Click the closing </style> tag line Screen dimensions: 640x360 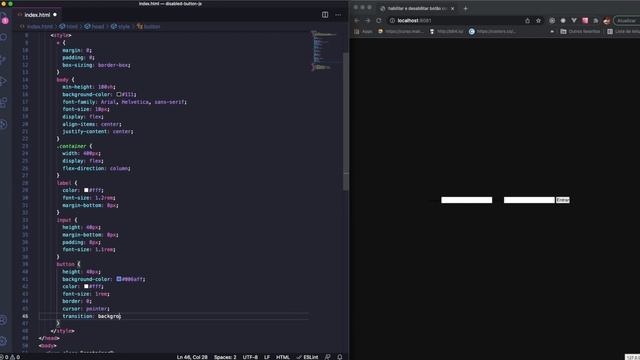click(62, 331)
